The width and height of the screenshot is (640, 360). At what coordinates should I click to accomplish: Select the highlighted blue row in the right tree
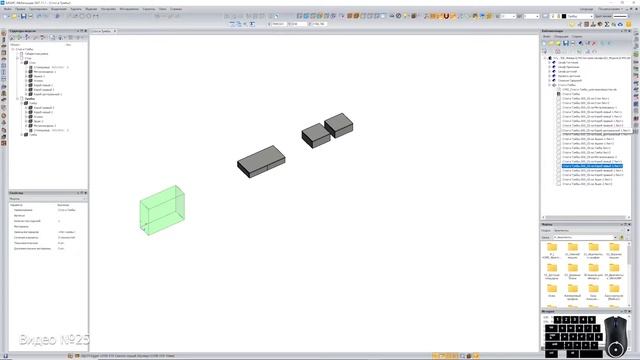pyautogui.click(x=592, y=166)
